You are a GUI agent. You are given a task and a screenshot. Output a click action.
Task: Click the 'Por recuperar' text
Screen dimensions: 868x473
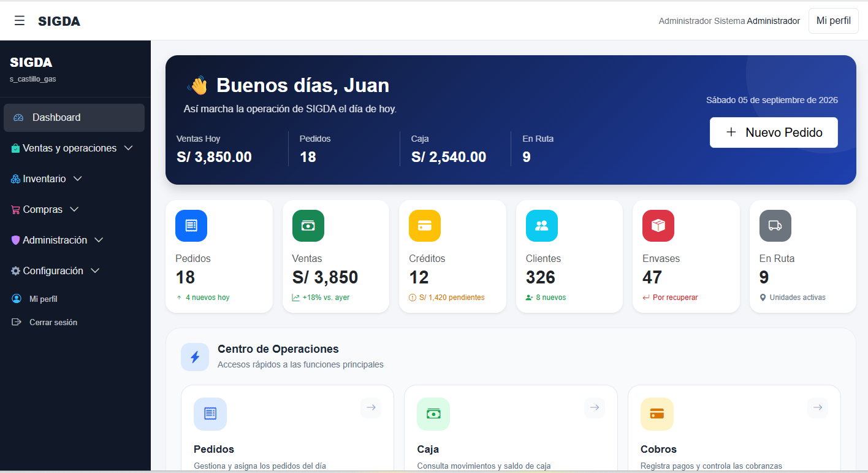click(x=676, y=298)
